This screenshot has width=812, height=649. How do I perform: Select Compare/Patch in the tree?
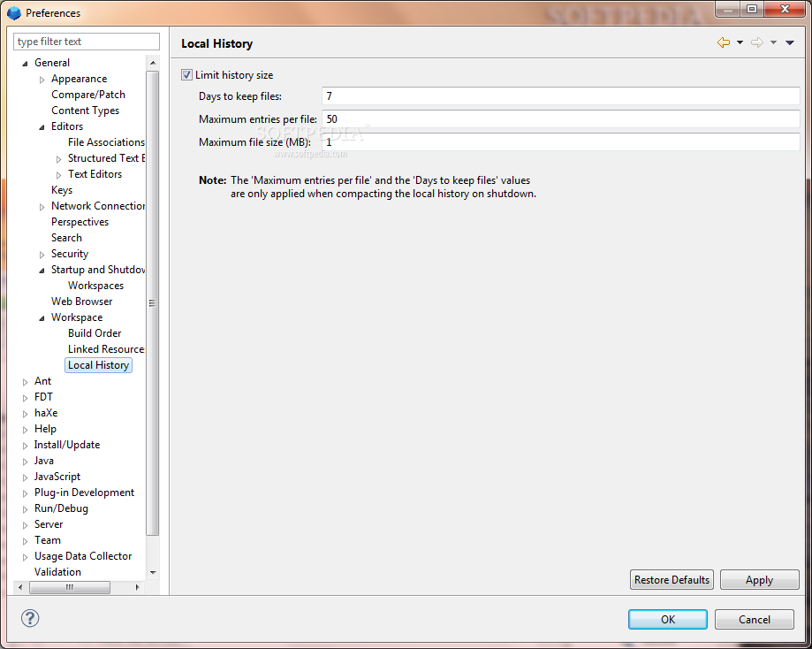[x=88, y=95]
